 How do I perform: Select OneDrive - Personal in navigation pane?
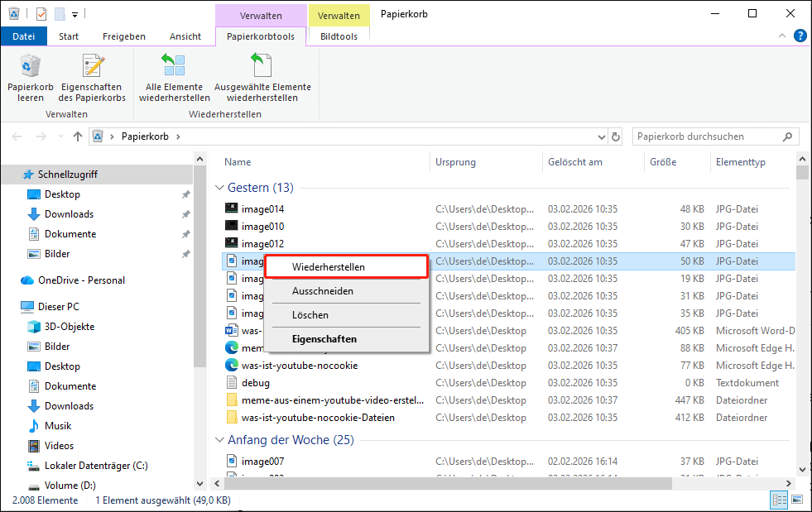click(81, 280)
